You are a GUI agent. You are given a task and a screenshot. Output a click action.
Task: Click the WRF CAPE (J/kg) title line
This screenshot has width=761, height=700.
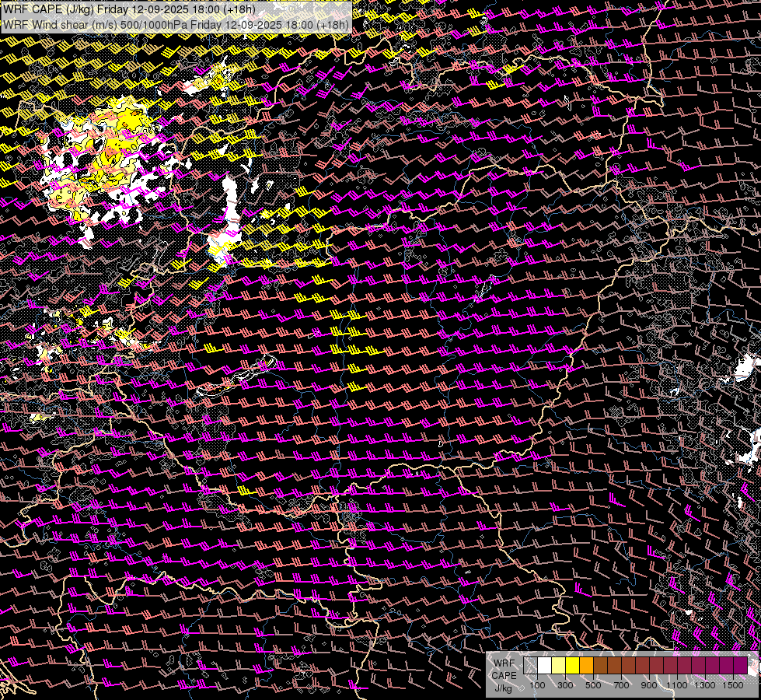pos(128,9)
